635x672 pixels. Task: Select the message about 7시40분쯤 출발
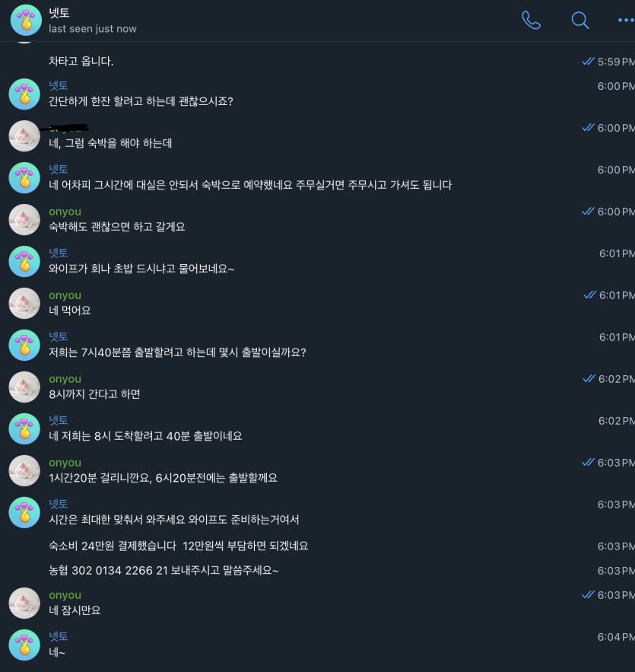click(177, 352)
